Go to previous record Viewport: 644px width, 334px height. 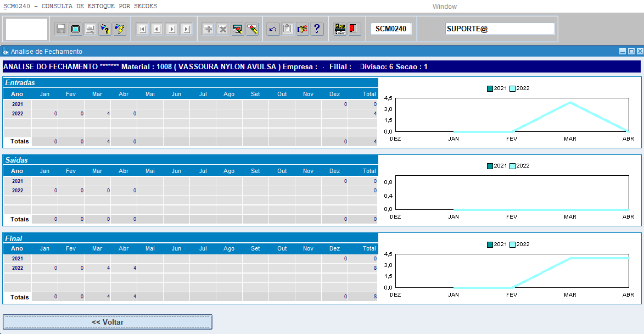157,29
